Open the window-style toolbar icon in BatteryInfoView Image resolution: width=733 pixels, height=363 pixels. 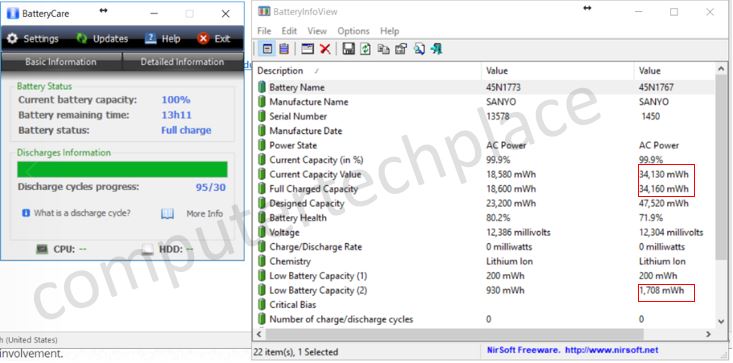(307, 49)
